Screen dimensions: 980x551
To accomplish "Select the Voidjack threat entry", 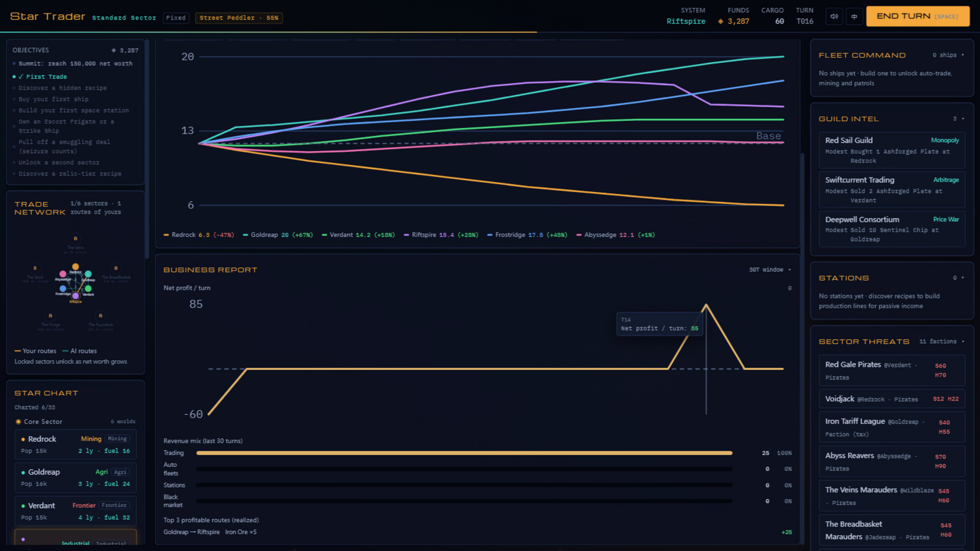I will pyautogui.click(x=892, y=399).
